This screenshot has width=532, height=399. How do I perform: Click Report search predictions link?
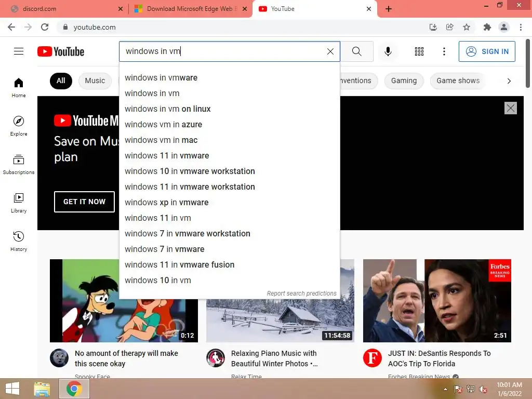(x=301, y=293)
